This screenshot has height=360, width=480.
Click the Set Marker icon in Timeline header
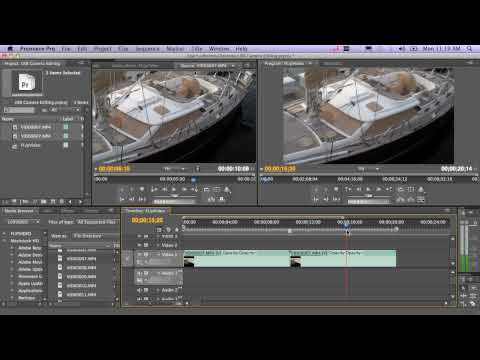click(x=177, y=229)
